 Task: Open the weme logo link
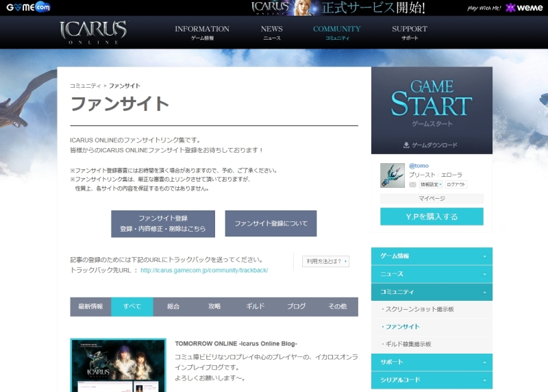(x=524, y=8)
